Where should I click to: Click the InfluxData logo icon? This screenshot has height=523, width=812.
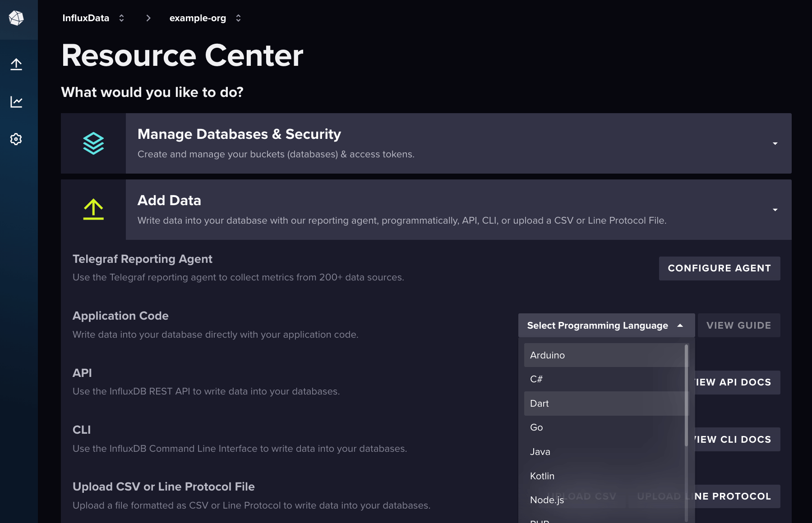point(16,18)
